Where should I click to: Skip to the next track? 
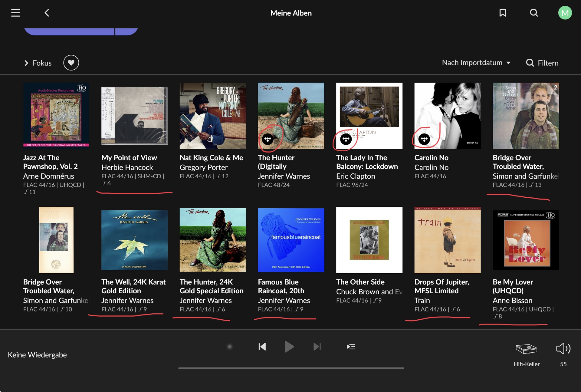[317, 347]
